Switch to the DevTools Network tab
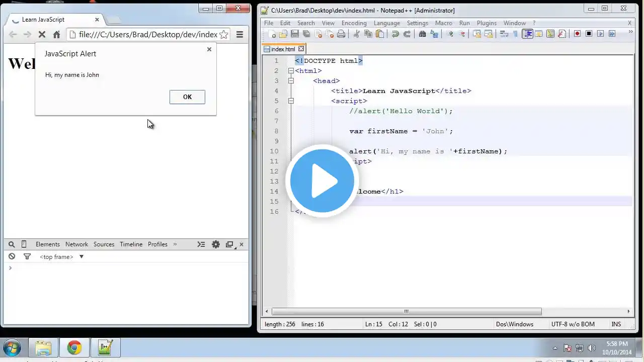The height and width of the screenshot is (362, 644). pos(76,244)
